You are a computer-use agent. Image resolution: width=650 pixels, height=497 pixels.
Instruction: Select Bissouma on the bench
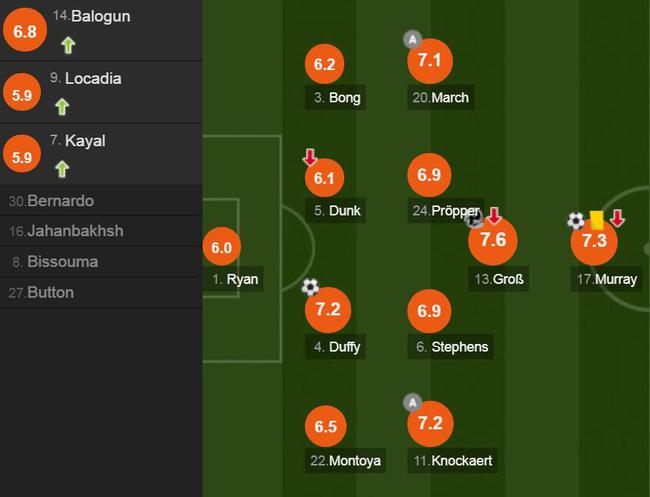(101, 262)
